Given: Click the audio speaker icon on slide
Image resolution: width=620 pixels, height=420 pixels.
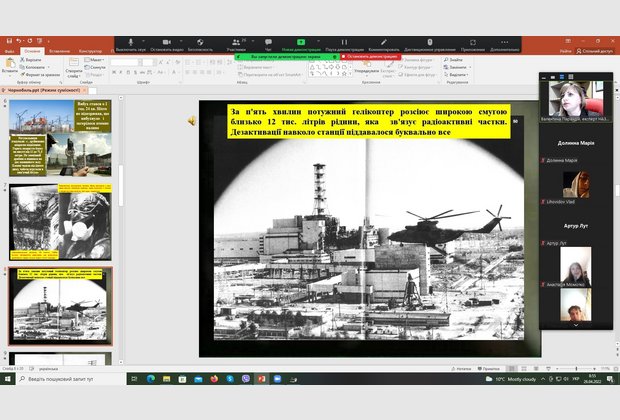Looking at the screenshot, I should (x=191, y=120).
